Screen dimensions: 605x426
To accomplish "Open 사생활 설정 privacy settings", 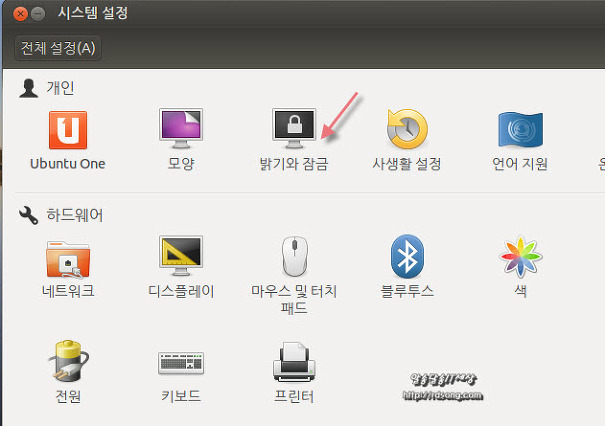I will 406,131.
